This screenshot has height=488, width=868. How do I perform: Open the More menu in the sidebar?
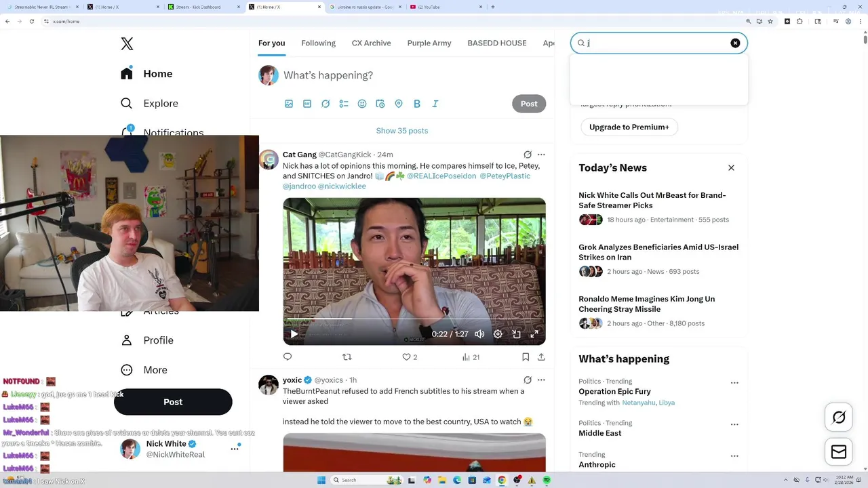click(x=144, y=370)
